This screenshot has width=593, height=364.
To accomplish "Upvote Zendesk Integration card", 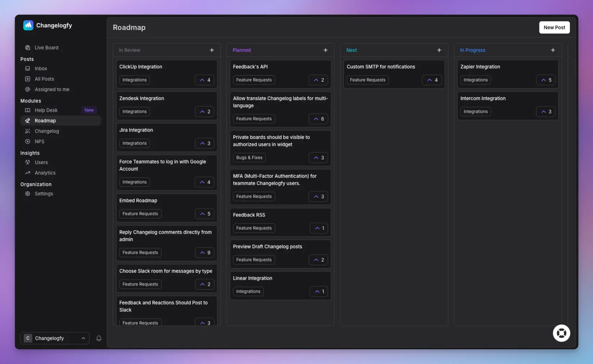I will pos(205,112).
